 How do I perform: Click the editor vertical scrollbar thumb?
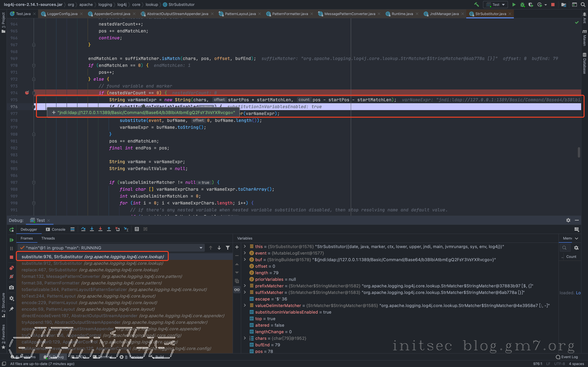pyautogui.click(x=579, y=152)
